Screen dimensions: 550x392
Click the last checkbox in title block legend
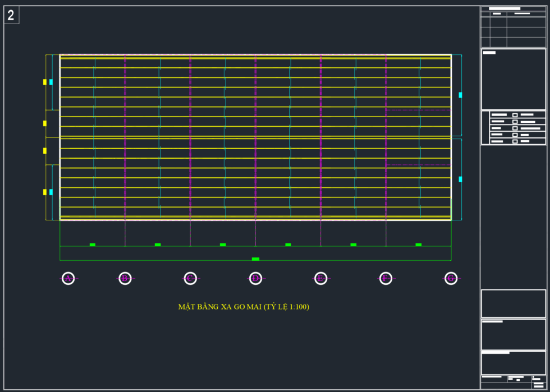coord(515,141)
